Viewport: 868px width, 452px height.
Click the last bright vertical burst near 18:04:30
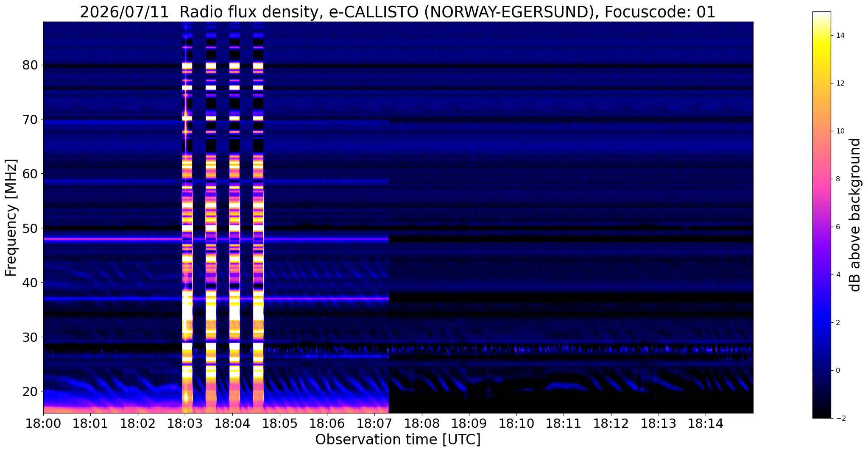pos(258,217)
